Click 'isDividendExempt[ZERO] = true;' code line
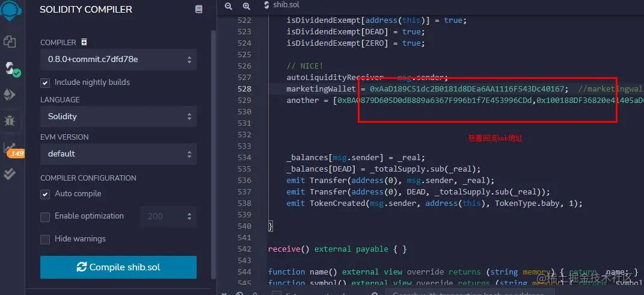This screenshot has height=295, width=644. tap(355, 43)
